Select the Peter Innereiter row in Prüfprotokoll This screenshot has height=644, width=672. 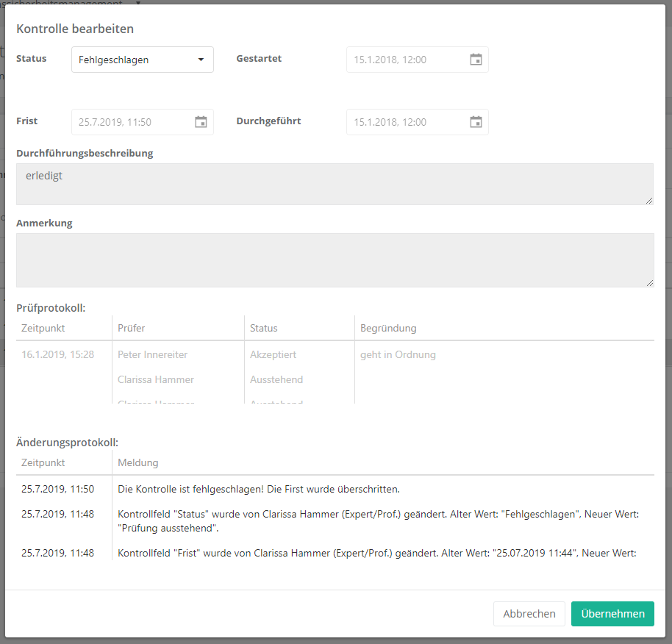click(x=153, y=354)
